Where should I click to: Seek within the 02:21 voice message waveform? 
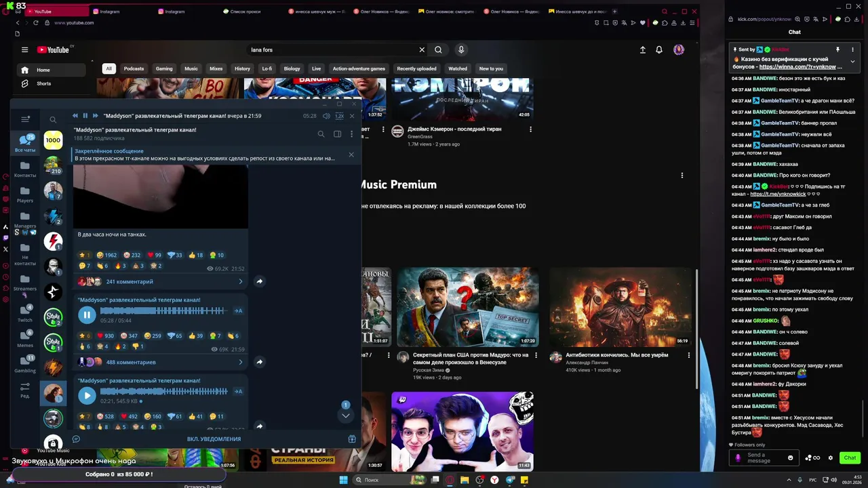(x=163, y=391)
